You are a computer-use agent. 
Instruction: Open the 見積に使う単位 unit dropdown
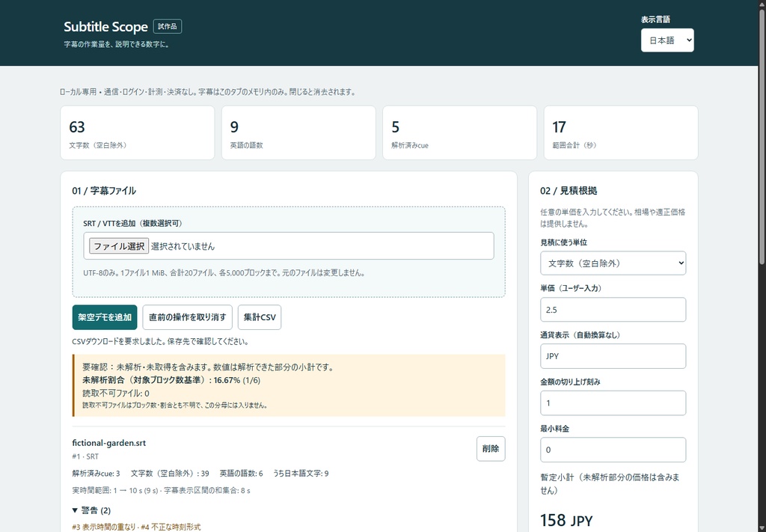point(613,263)
